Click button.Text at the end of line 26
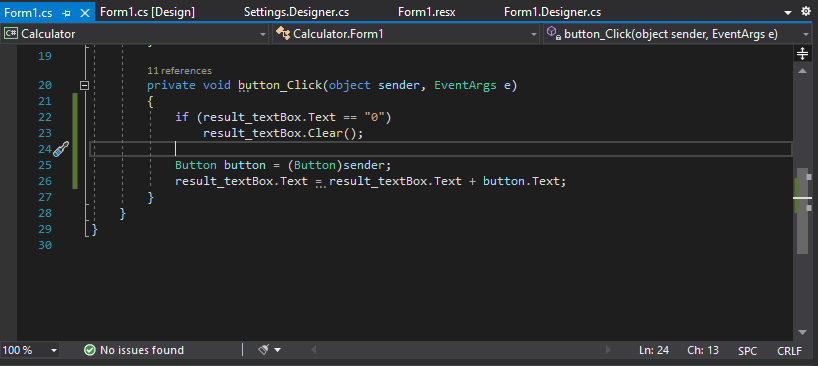Screen dimensions: 818x366 pyautogui.click(x=521, y=181)
